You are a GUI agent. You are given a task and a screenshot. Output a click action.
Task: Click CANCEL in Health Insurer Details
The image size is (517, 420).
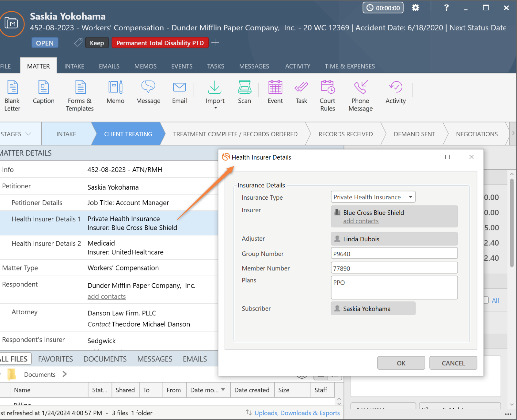click(x=453, y=363)
